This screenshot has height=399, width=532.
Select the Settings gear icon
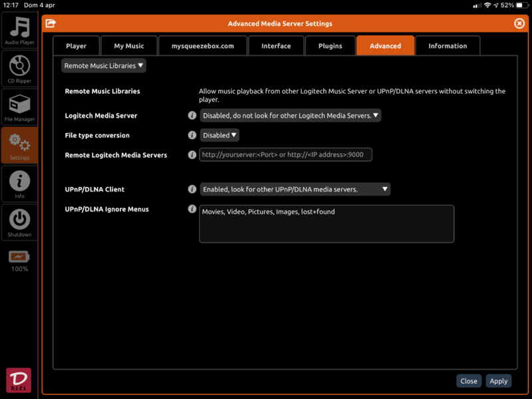(19, 144)
